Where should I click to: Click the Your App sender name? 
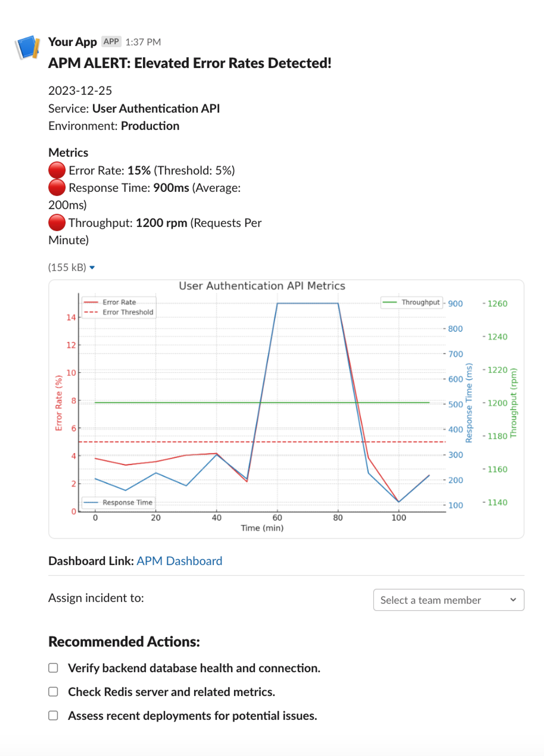pos(72,42)
